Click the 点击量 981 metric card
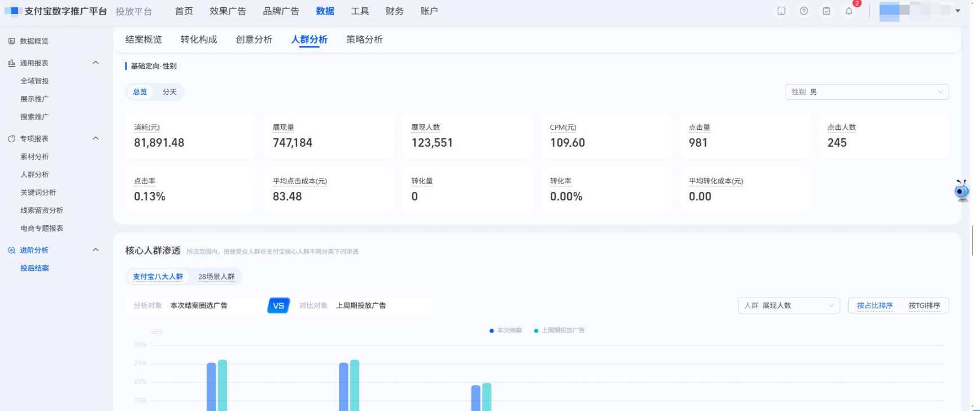Screen dimensions: 980x411 745,135
